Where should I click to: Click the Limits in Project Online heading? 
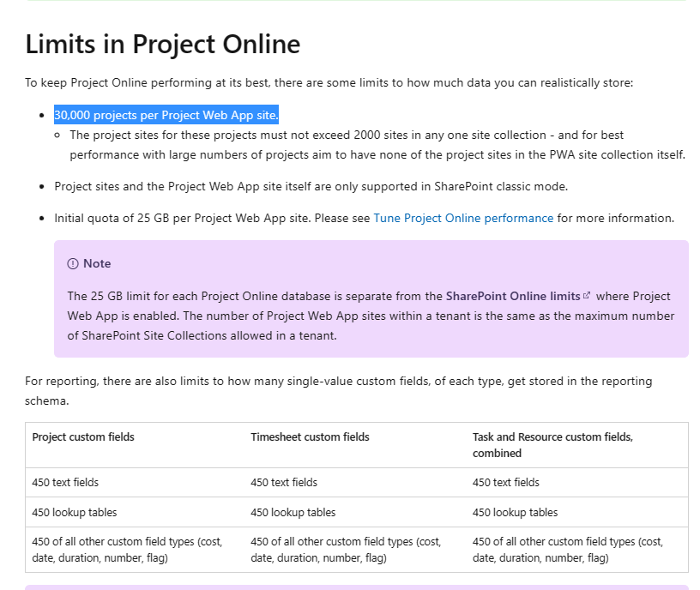click(163, 45)
